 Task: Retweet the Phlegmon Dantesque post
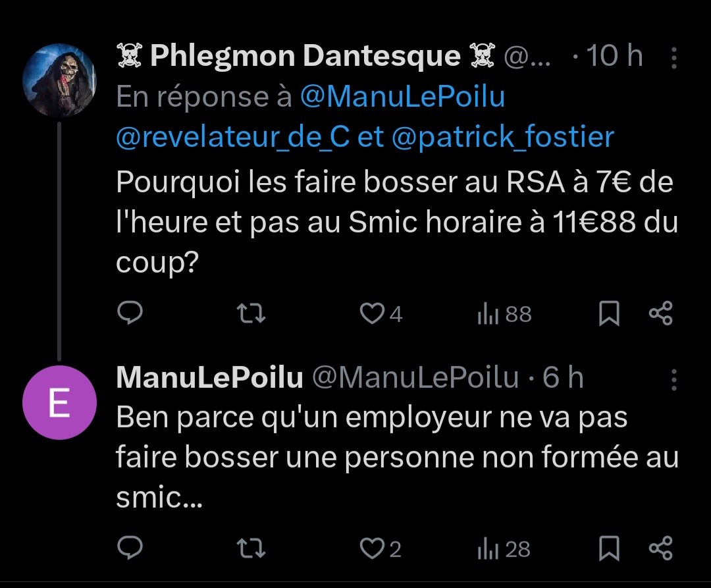[x=251, y=313]
